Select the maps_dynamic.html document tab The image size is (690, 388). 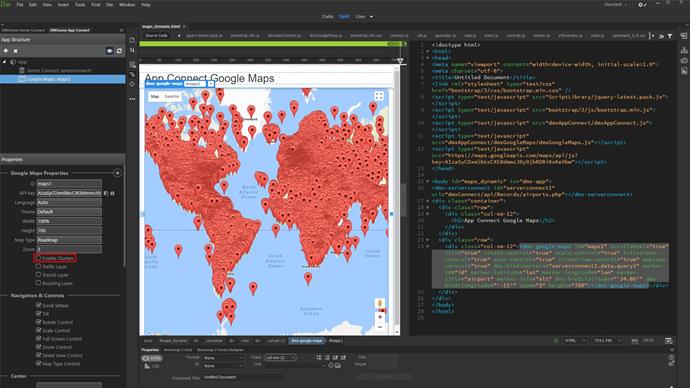click(161, 26)
